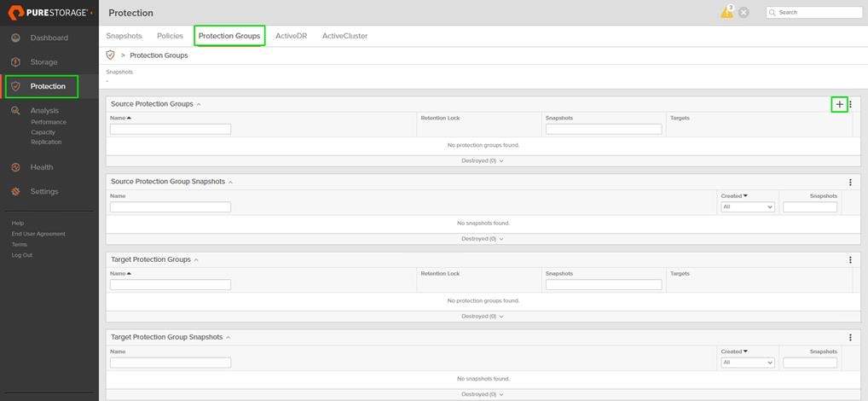Screen dimensions: 868x401
Task: Expand Destroyed (0) under Target Protection Groups
Action: pos(482,317)
